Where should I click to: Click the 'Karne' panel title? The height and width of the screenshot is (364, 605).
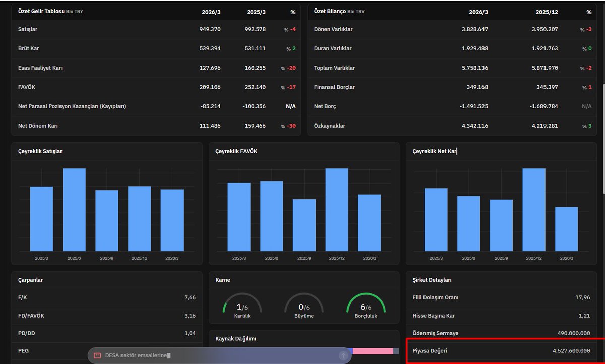click(x=223, y=280)
